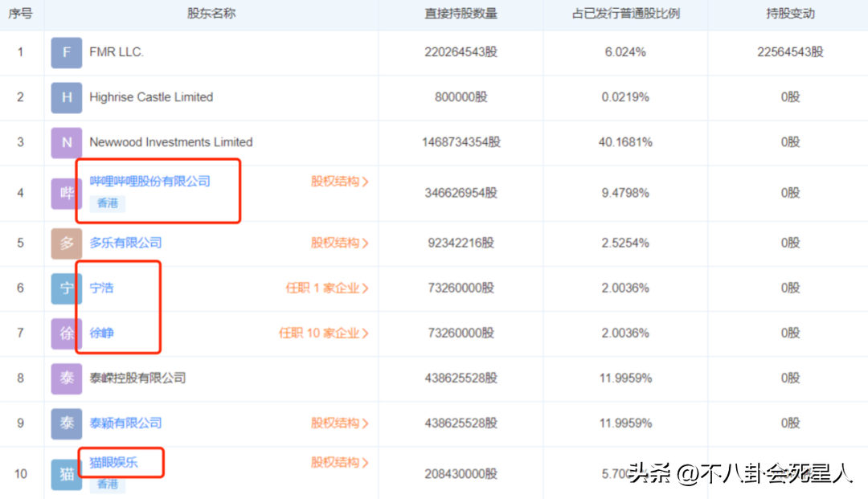Open the 多乐有限公司 company link

[x=125, y=243]
